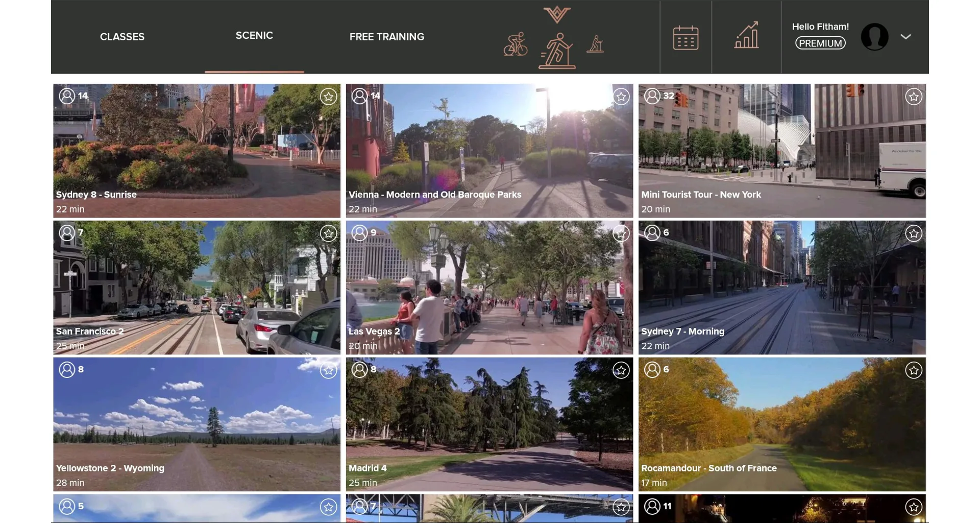Favorite the Sydney 8 - Sunrise video
The image size is (980, 523).
coord(328,97)
